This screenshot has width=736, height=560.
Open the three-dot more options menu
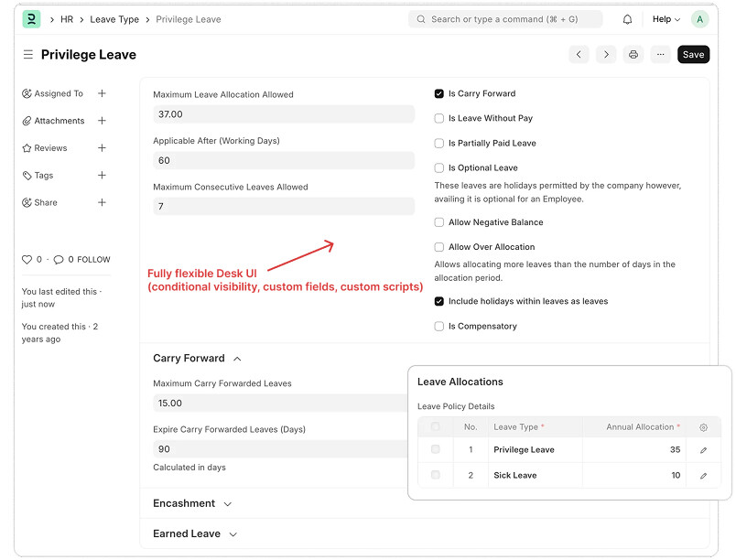pos(661,55)
